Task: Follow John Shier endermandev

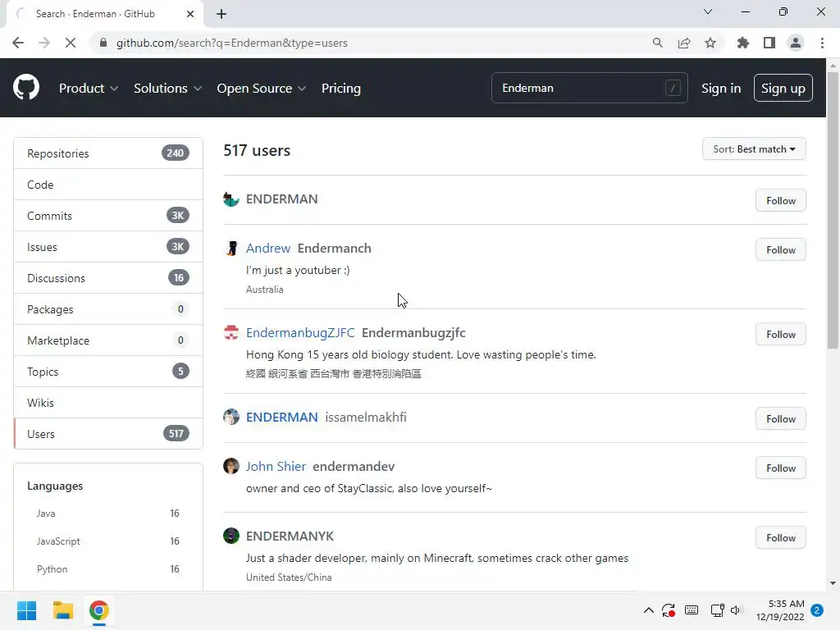Action: [x=781, y=468]
